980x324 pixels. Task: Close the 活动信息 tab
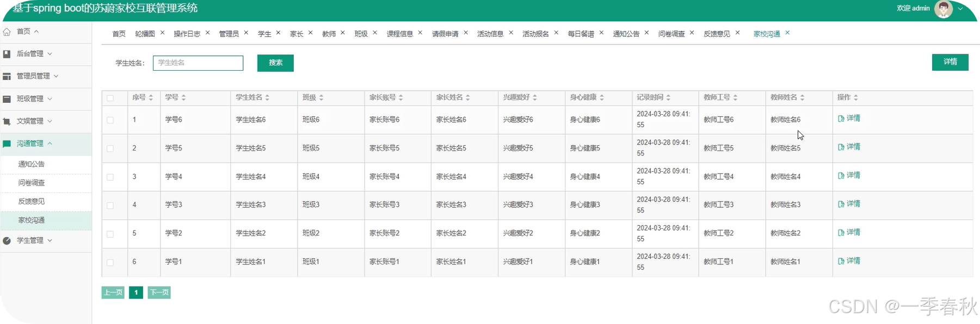[x=511, y=33]
